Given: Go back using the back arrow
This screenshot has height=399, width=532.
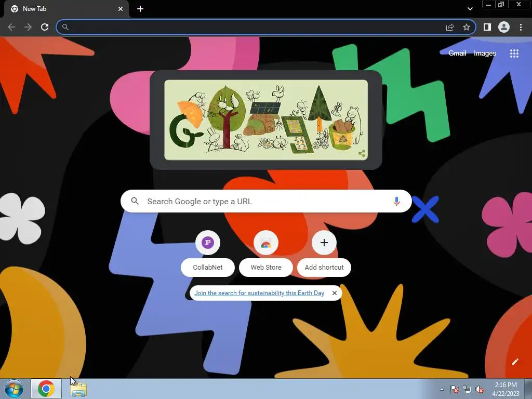Looking at the screenshot, I should click(11, 27).
